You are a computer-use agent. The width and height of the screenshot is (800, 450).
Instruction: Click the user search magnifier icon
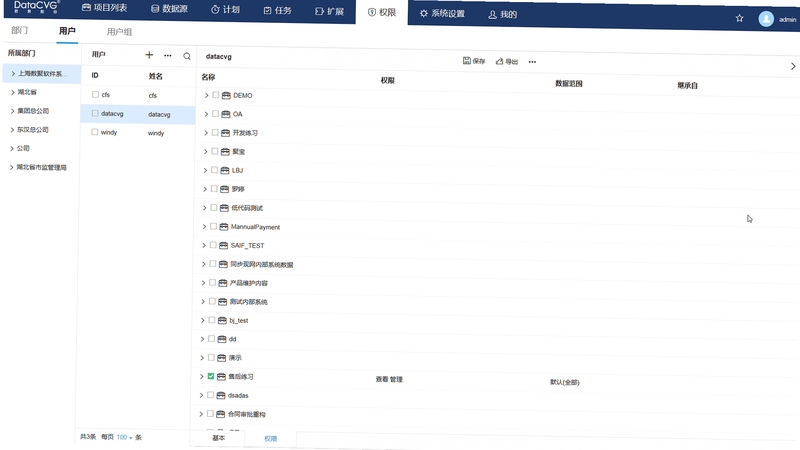point(187,56)
